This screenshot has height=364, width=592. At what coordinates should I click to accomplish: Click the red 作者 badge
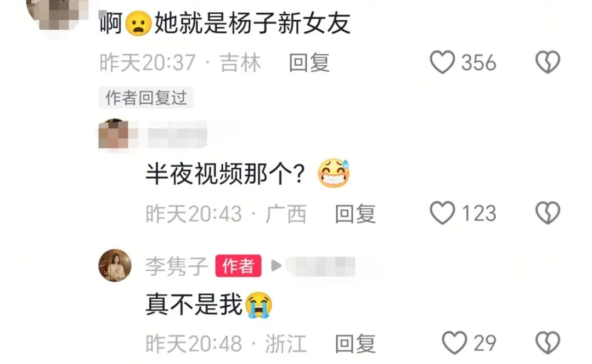[238, 266]
